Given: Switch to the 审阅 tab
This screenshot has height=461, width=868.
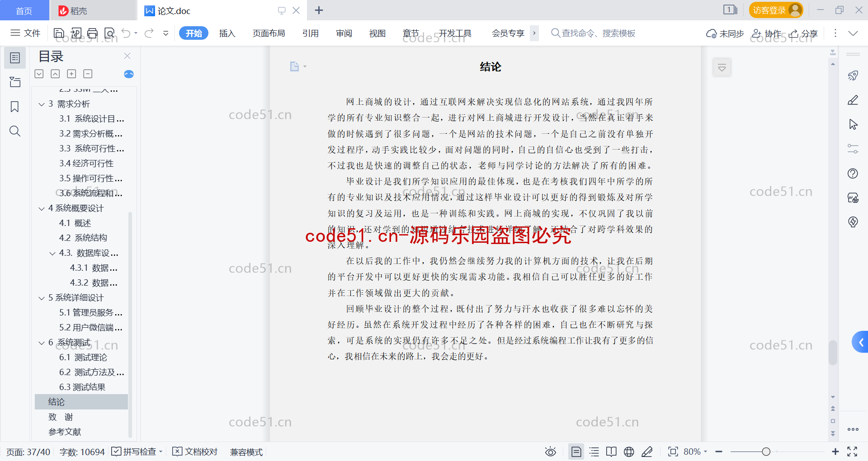Looking at the screenshot, I should (x=344, y=33).
